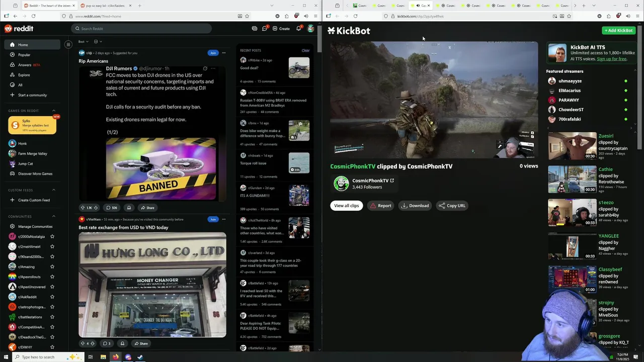Collapse Communities section
This screenshot has height=362, width=644.
point(54,216)
